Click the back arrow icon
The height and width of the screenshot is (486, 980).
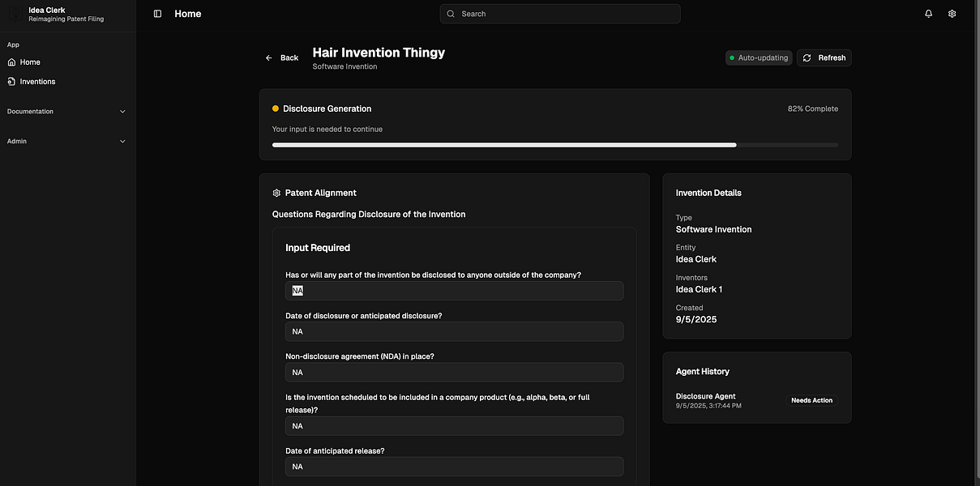[x=269, y=58]
